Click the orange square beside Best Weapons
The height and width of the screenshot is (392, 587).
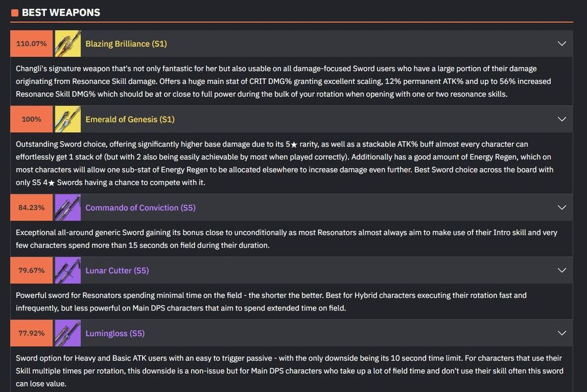pyautogui.click(x=15, y=13)
